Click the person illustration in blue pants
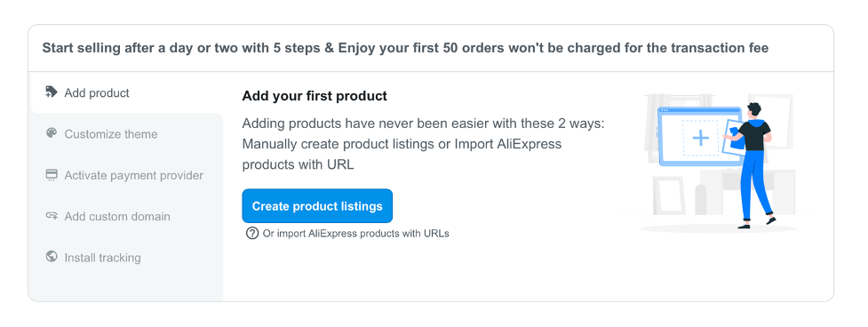Screen dimensions: 868x327 tap(753, 165)
